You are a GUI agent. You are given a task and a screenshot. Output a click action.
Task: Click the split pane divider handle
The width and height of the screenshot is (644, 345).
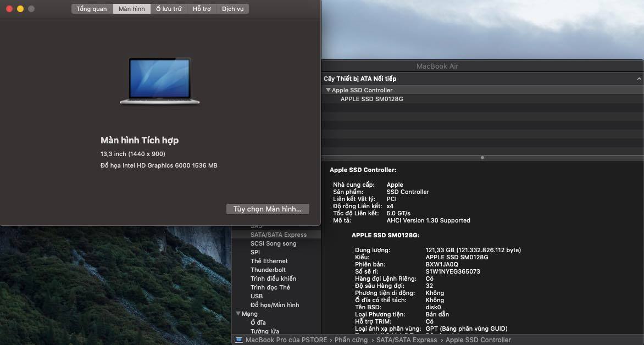pos(482,158)
